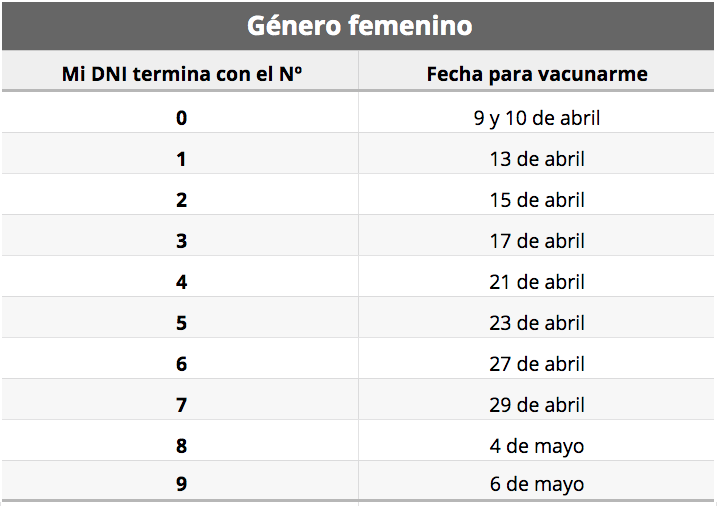Click DNI ending digit 5
Viewport: 717px width, 506px height.
point(182,323)
